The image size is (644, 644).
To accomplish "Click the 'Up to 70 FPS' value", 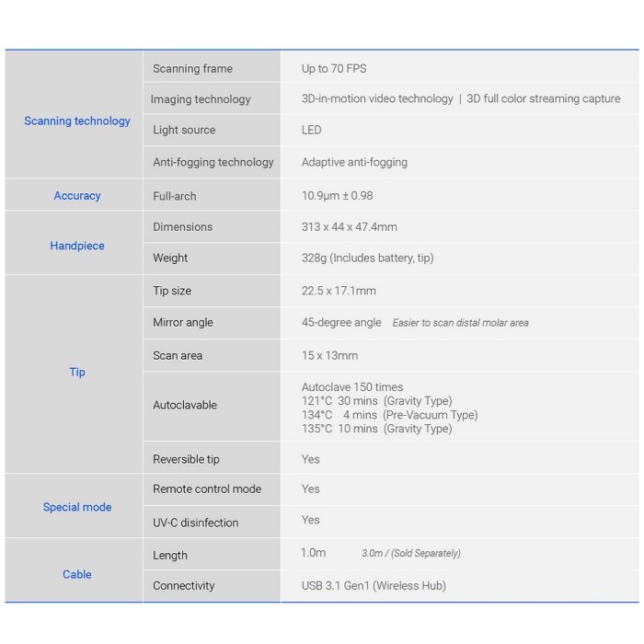I will coord(334,68).
